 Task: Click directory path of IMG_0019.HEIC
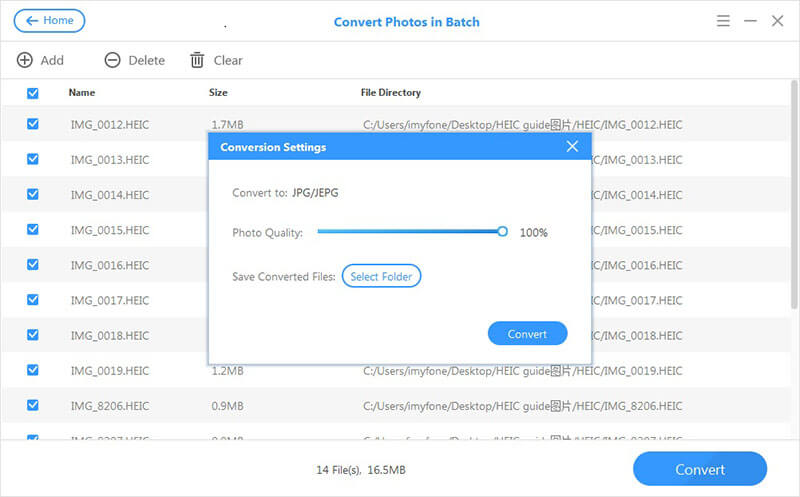point(522,371)
